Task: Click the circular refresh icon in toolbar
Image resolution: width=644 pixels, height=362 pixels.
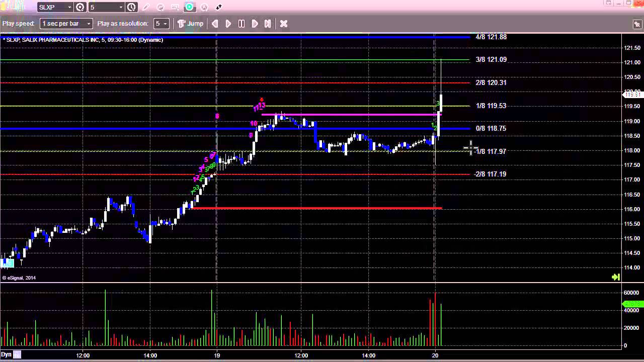Action: point(160,8)
